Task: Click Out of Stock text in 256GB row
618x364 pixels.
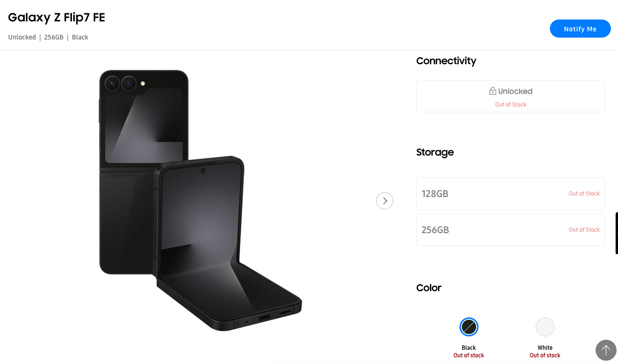Action: point(584,230)
